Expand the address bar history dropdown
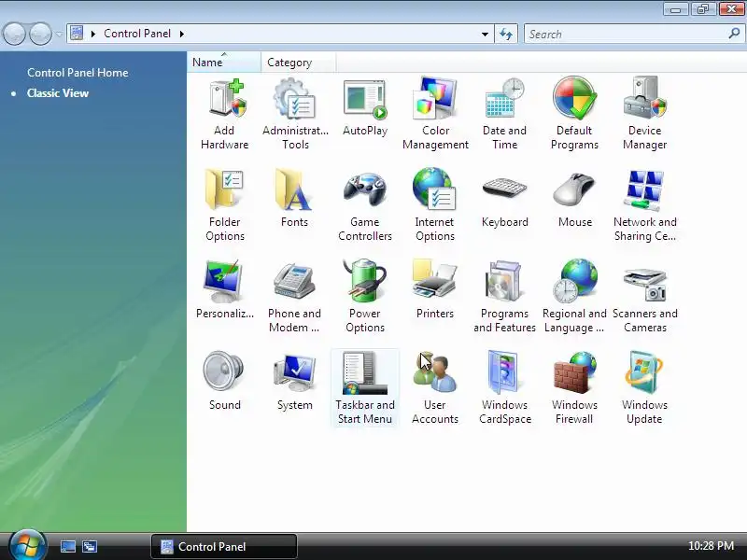Viewport: 747px width, 560px height. (x=485, y=35)
